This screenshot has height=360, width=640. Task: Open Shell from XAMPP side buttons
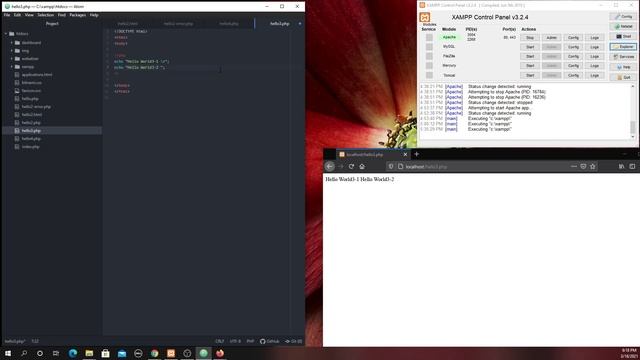pyautogui.click(x=623, y=37)
